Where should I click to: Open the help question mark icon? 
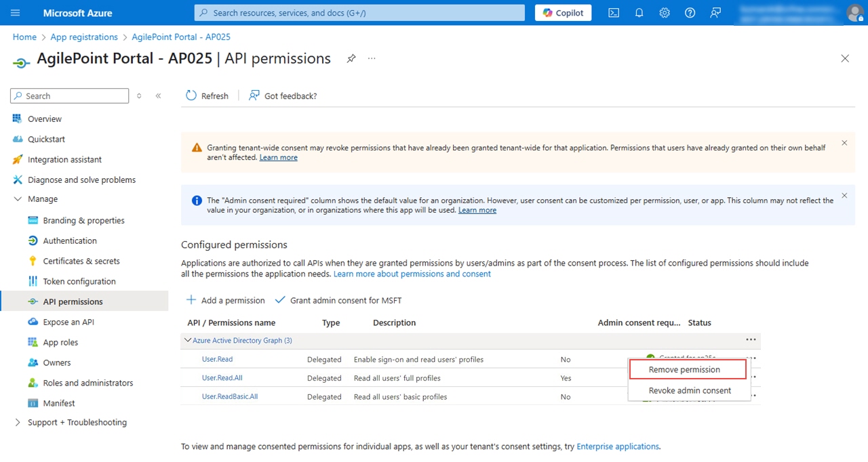(x=690, y=13)
